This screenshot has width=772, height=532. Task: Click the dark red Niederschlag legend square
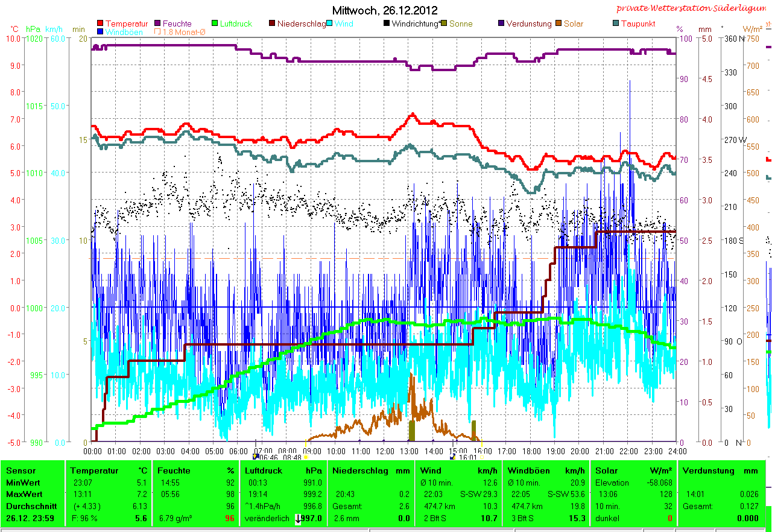pos(272,24)
